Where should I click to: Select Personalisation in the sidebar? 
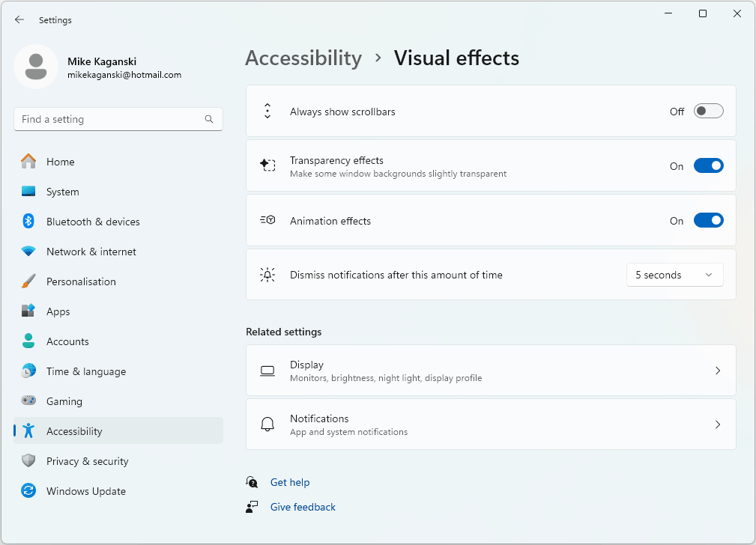[x=118, y=281]
